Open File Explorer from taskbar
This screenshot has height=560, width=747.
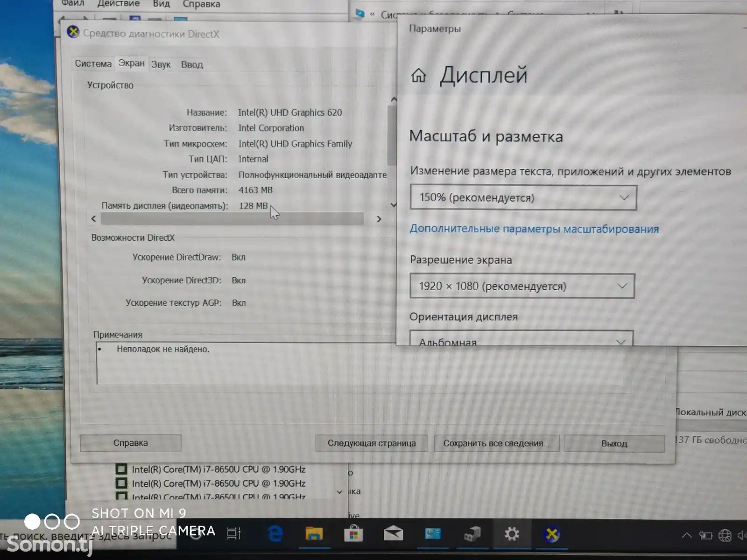[314, 533]
